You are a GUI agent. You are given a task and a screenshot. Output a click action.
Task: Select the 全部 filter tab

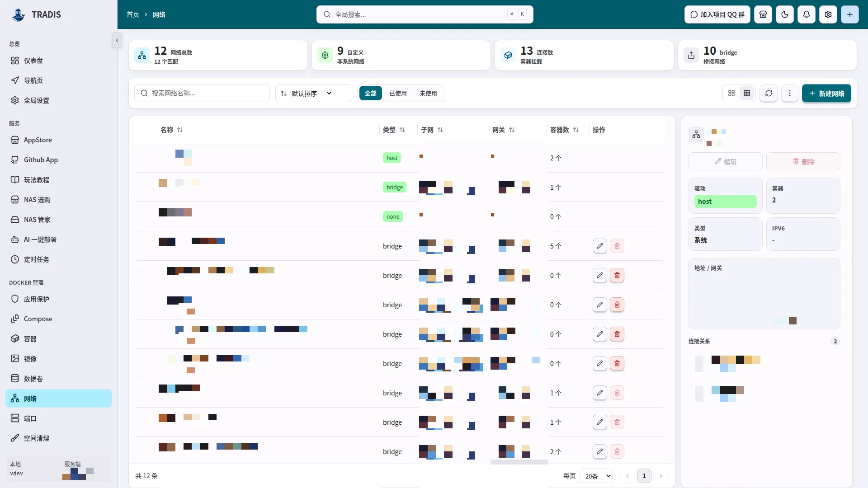point(371,93)
